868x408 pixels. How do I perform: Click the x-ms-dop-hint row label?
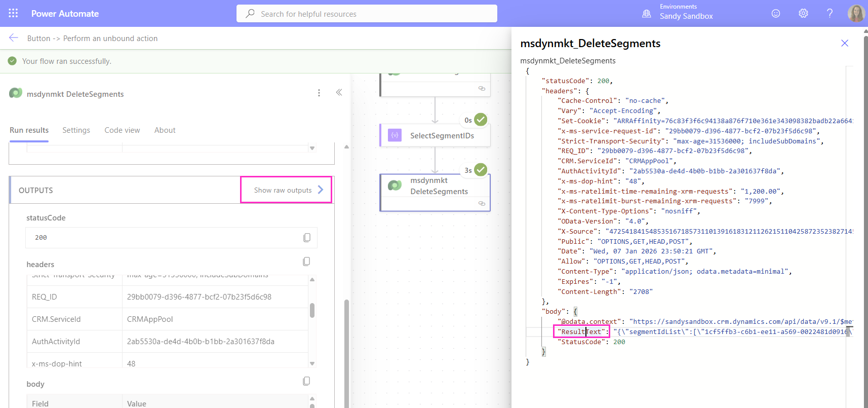[57, 363]
